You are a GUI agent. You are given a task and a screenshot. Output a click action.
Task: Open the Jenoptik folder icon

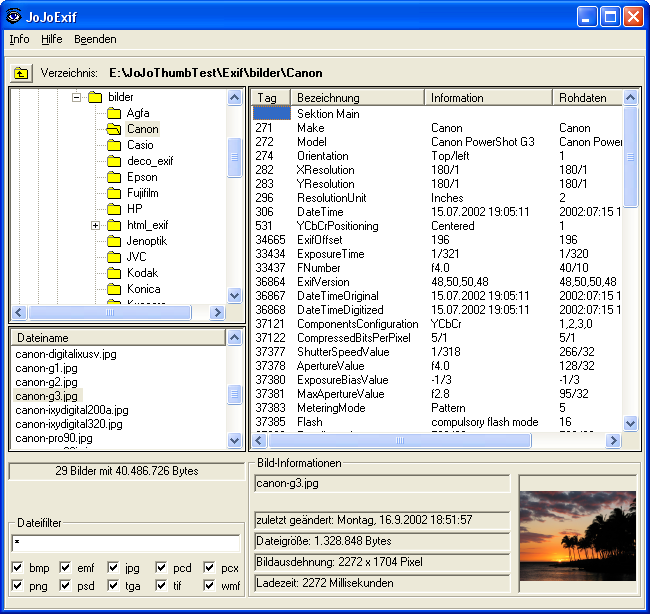coord(114,241)
